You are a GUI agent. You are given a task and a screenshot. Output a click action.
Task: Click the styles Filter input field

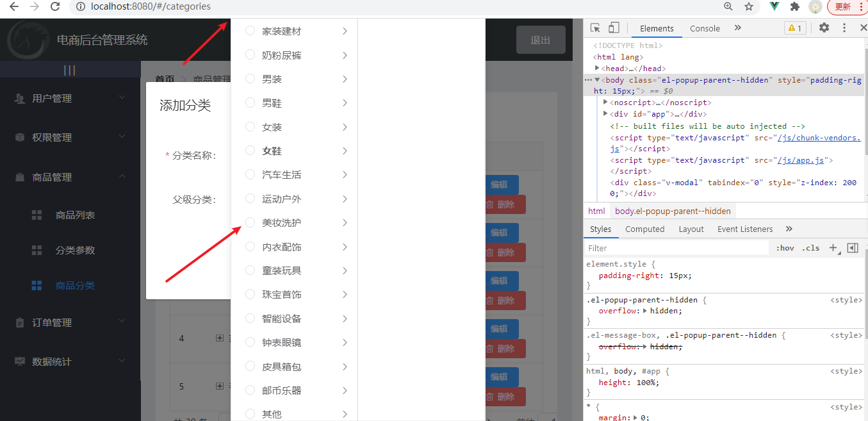click(677, 248)
